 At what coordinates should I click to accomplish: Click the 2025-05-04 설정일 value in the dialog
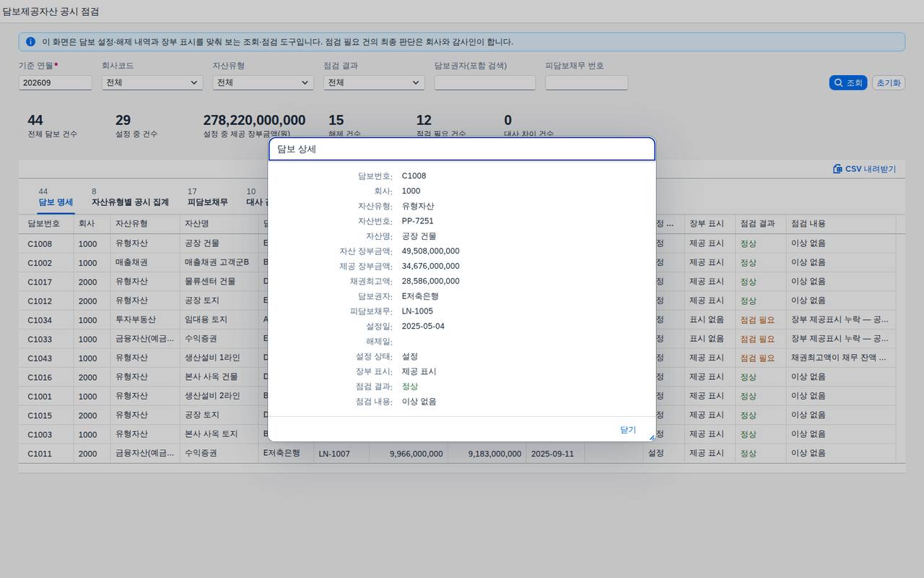point(424,327)
